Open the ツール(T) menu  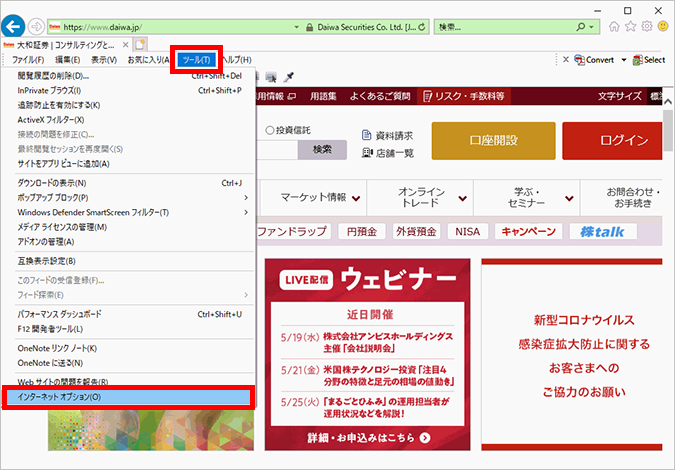(196, 60)
